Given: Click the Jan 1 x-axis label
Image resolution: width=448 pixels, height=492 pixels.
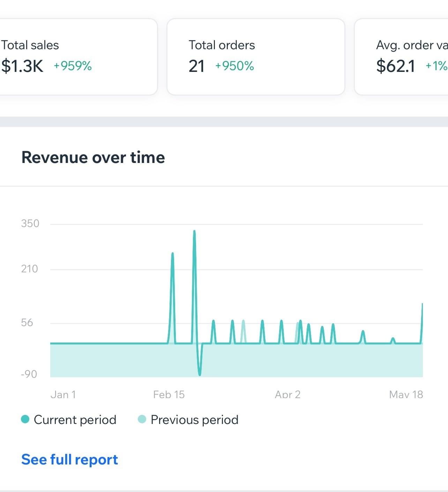Looking at the screenshot, I should (63, 394).
